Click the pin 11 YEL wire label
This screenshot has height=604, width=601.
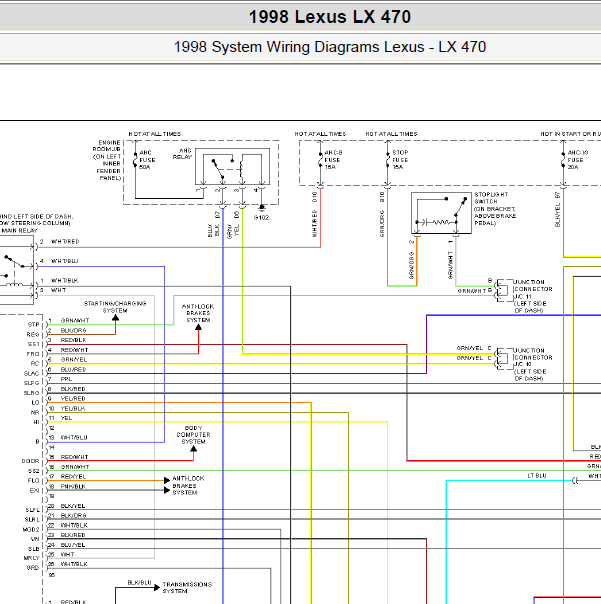pyautogui.click(x=66, y=418)
